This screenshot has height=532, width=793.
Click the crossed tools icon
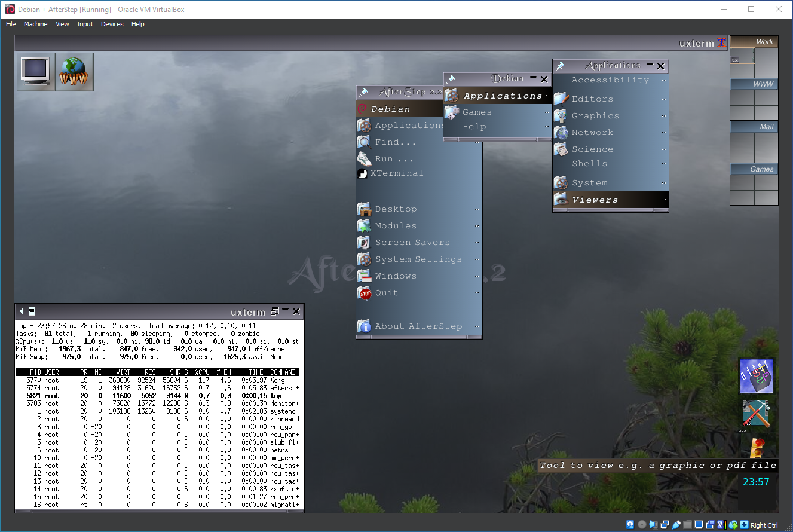pos(756,414)
